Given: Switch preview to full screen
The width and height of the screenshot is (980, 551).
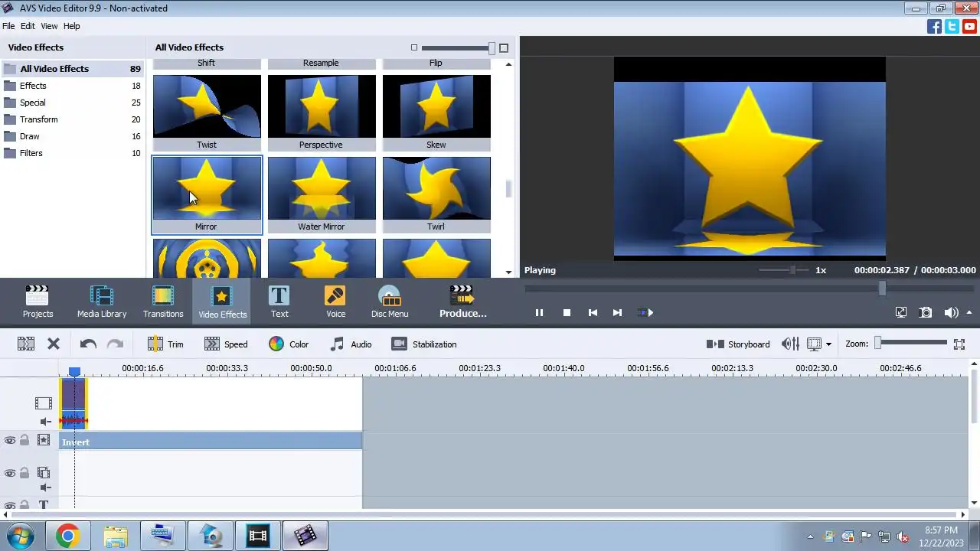Looking at the screenshot, I should pyautogui.click(x=901, y=312).
